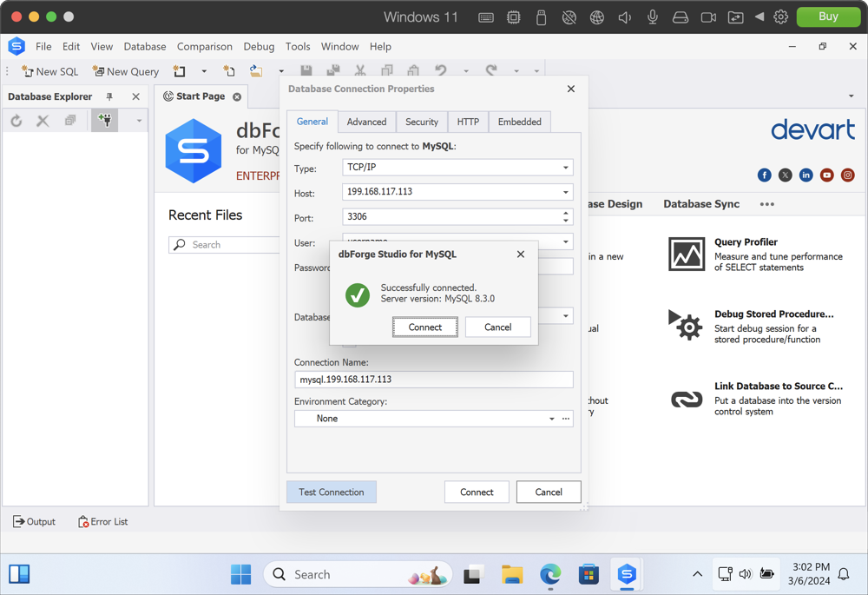The height and width of the screenshot is (595, 868).
Task: Switch to the HTTP tab
Action: [x=469, y=122]
